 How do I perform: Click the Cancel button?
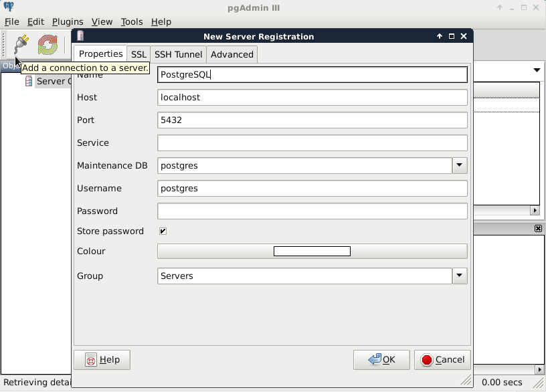tap(442, 360)
